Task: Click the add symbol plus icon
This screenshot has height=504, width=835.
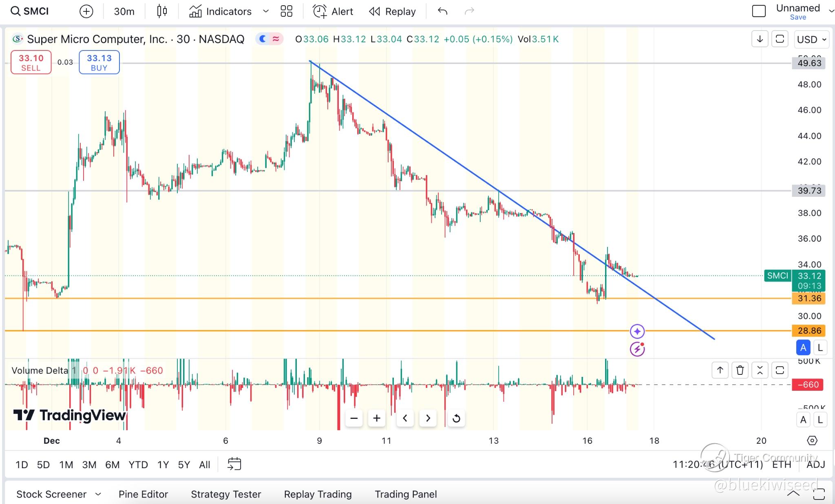Action: [86, 11]
